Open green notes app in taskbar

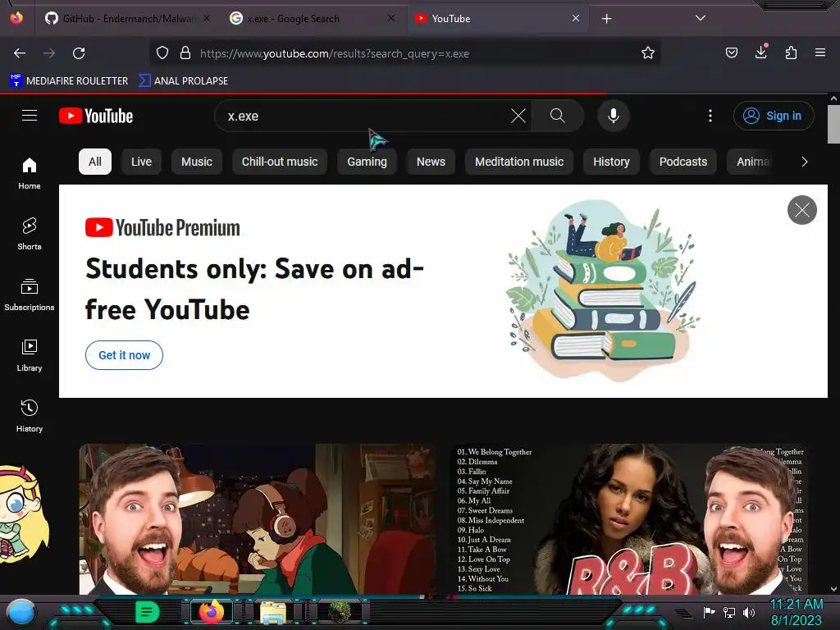147,612
